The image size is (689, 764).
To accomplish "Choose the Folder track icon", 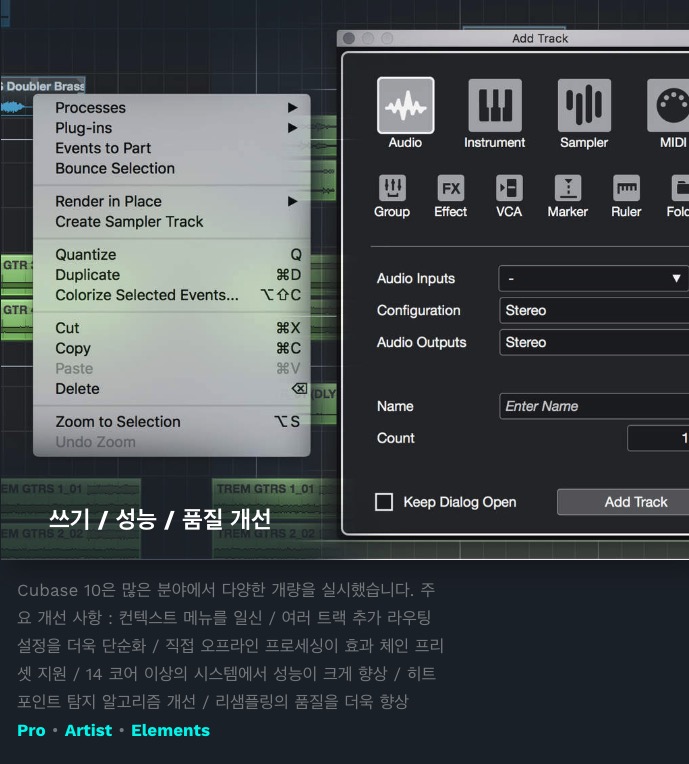I will click(x=680, y=188).
